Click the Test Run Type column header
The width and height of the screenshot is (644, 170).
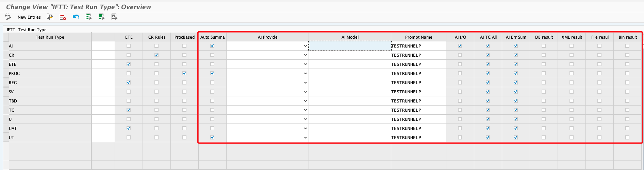(50, 37)
